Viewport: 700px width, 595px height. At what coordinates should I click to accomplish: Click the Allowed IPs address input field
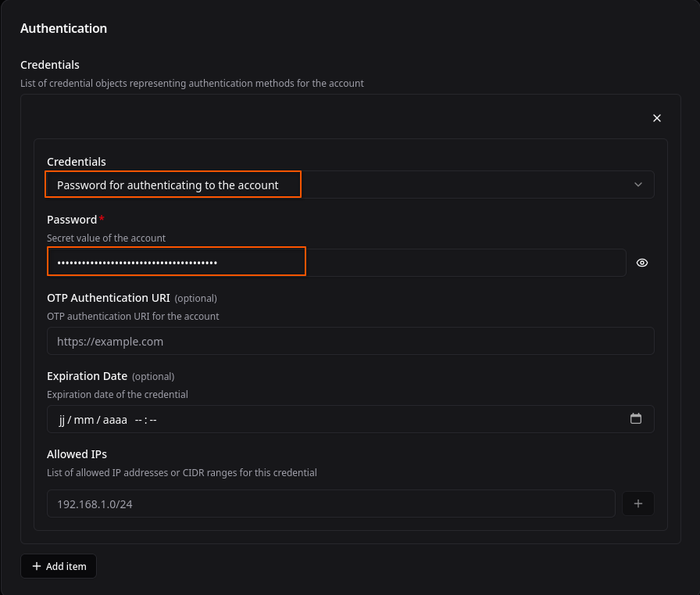[x=331, y=504]
